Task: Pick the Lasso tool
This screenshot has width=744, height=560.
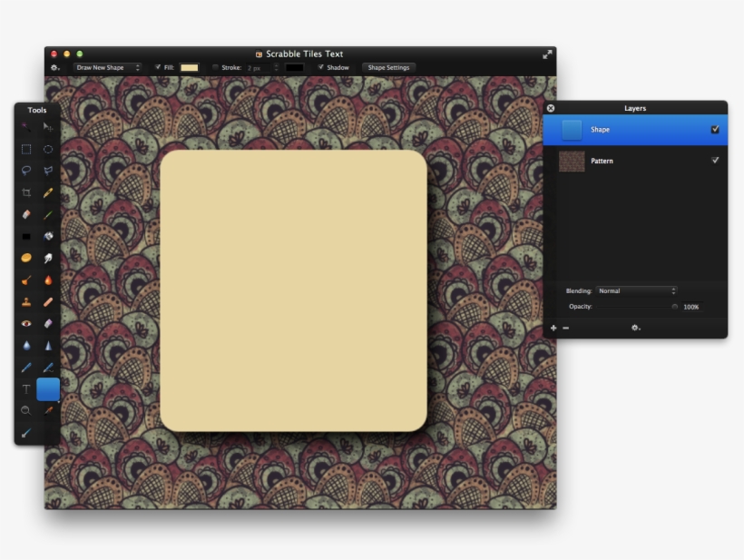Action: 26,171
